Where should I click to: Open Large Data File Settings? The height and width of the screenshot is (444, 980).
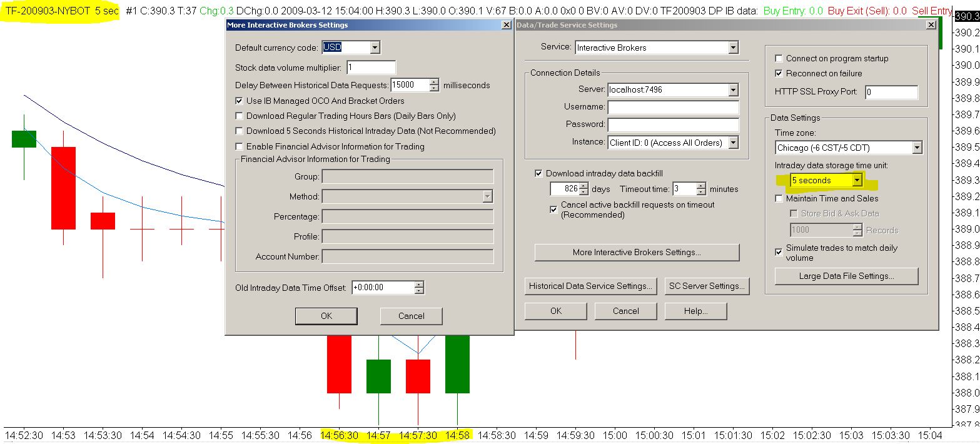pos(846,276)
